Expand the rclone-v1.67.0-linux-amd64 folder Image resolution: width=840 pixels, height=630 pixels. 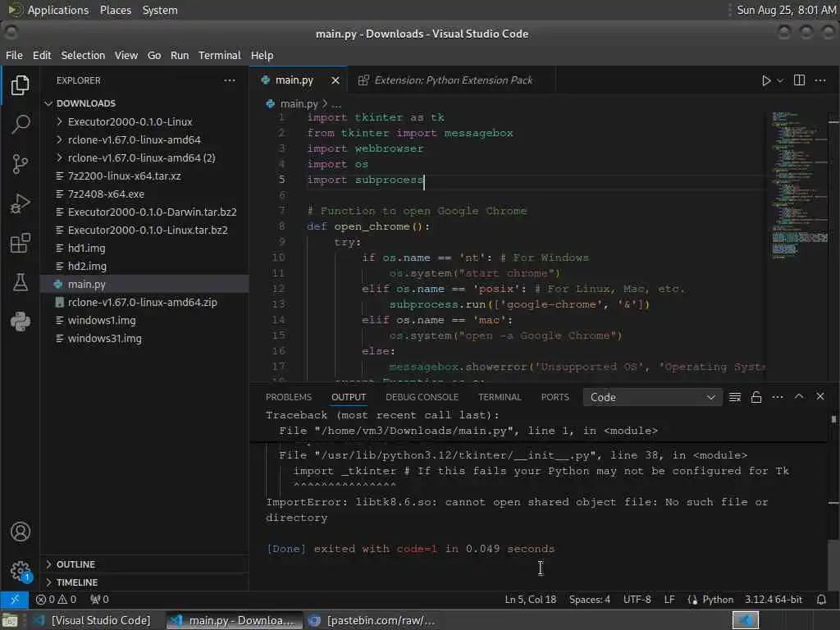pyautogui.click(x=144, y=139)
